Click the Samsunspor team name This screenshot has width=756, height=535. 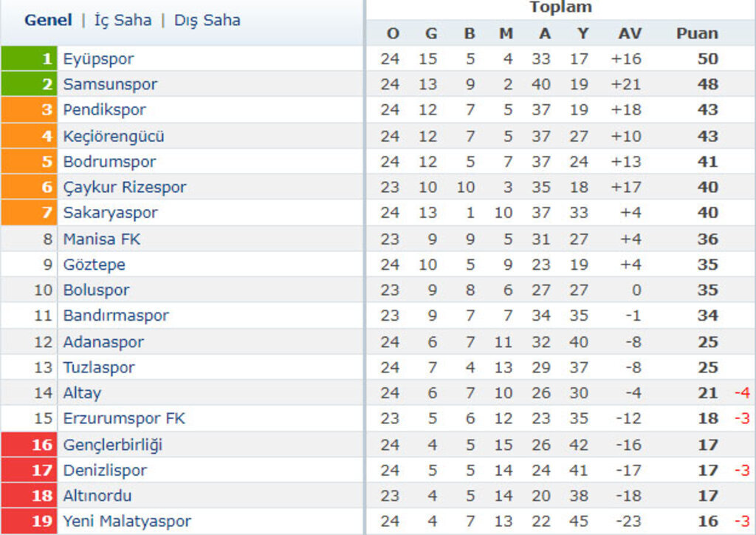click(x=110, y=84)
